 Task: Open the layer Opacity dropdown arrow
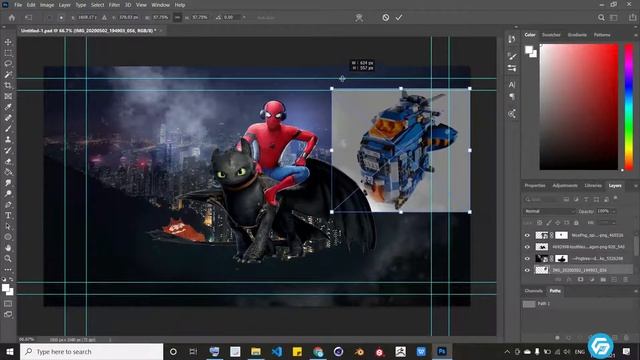pos(613,211)
